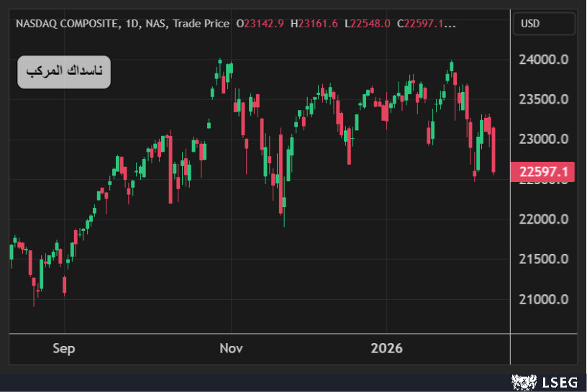Viewport: 587px width, 392px height.
Task: Click the Trade Price text in header
Action: [x=201, y=24]
